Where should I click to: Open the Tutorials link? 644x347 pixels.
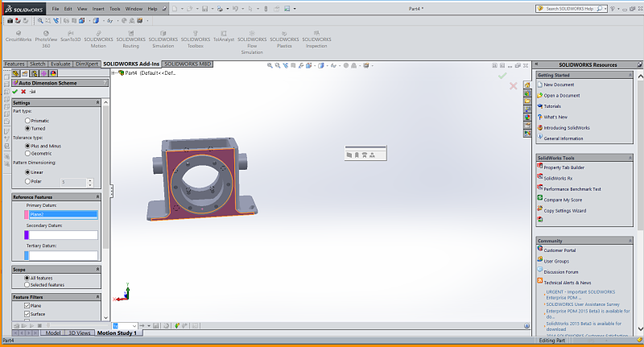tap(552, 106)
